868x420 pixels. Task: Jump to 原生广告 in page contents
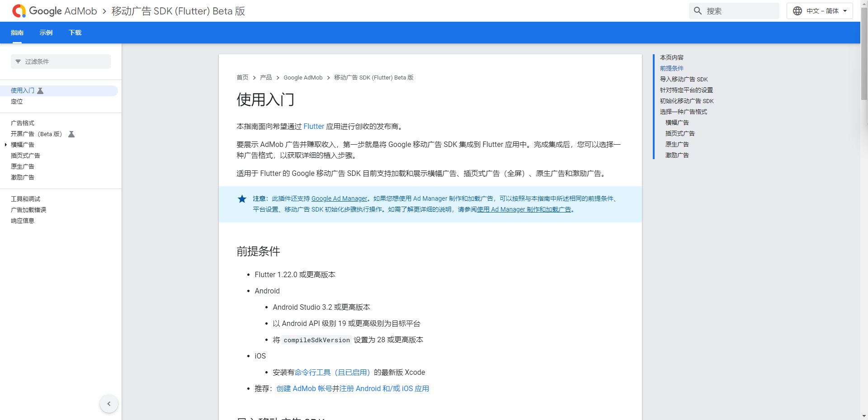[x=677, y=144]
